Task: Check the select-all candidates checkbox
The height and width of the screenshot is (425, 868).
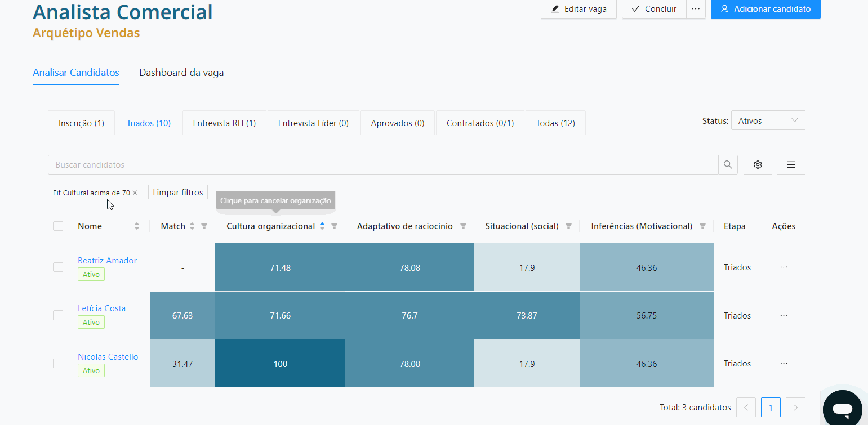Action: tap(58, 226)
